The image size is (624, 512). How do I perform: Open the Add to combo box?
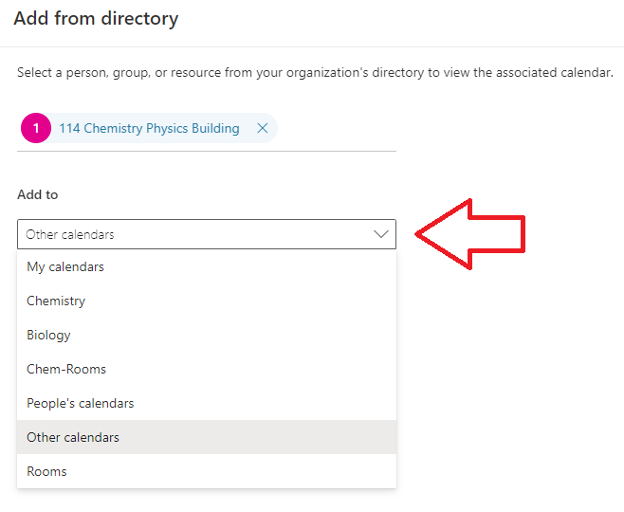[x=207, y=234]
